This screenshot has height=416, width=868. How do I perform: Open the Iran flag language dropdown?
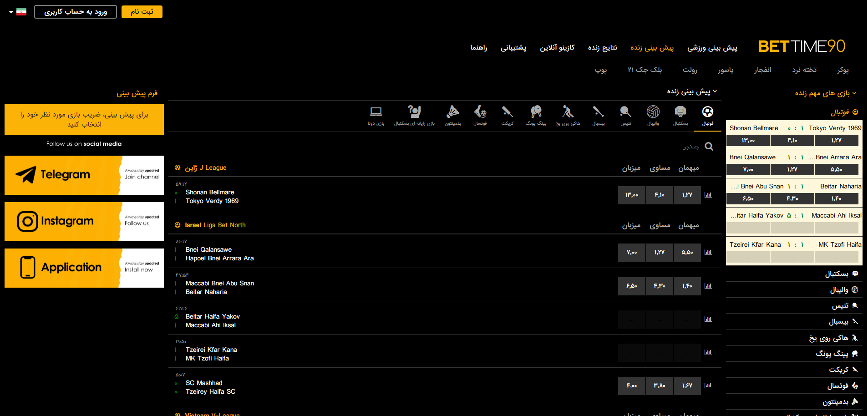[18, 12]
